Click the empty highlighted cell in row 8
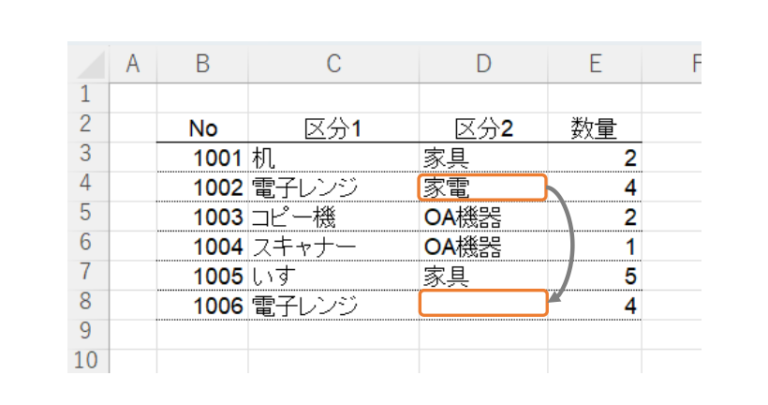This screenshot has height=405, width=768. pyautogui.click(x=483, y=304)
